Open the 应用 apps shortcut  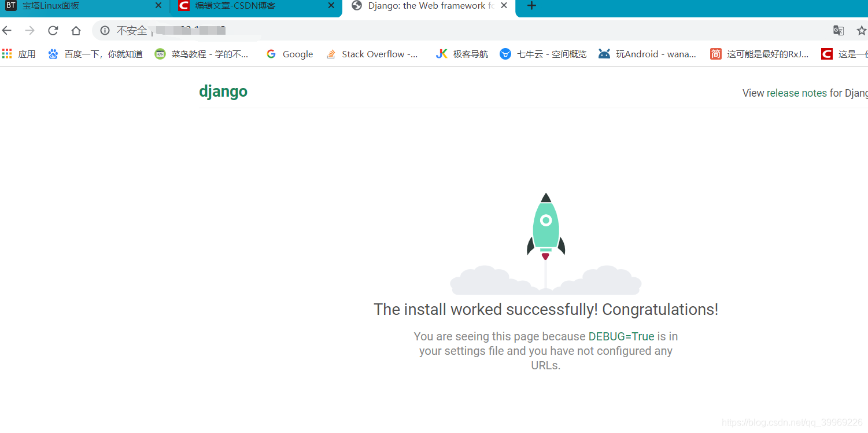[19, 54]
